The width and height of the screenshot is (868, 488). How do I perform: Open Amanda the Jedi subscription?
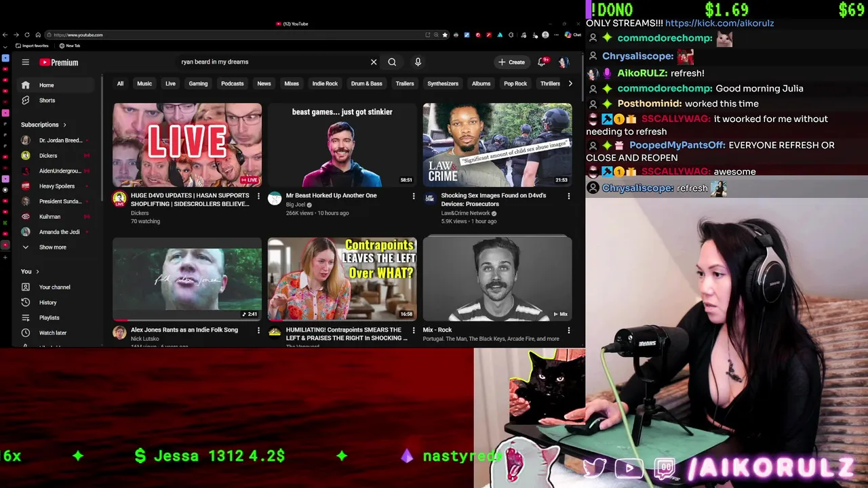pyautogui.click(x=57, y=232)
